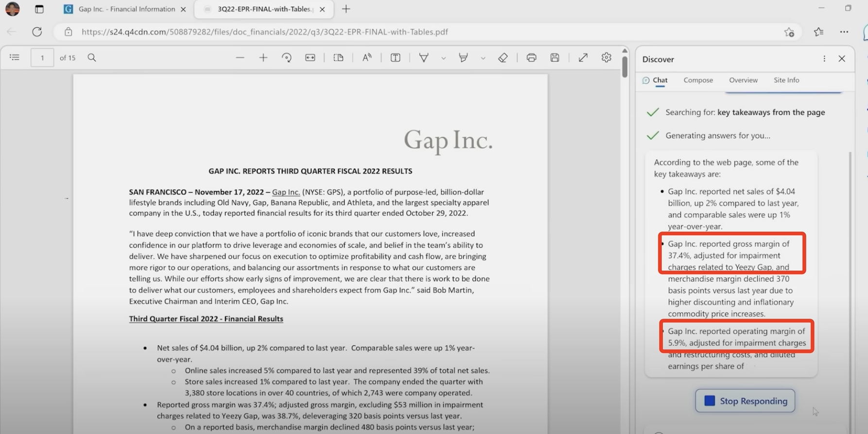The height and width of the screenshot is (434, 868).
Task: Zoom out of the PDF
Action: point(240,57)
